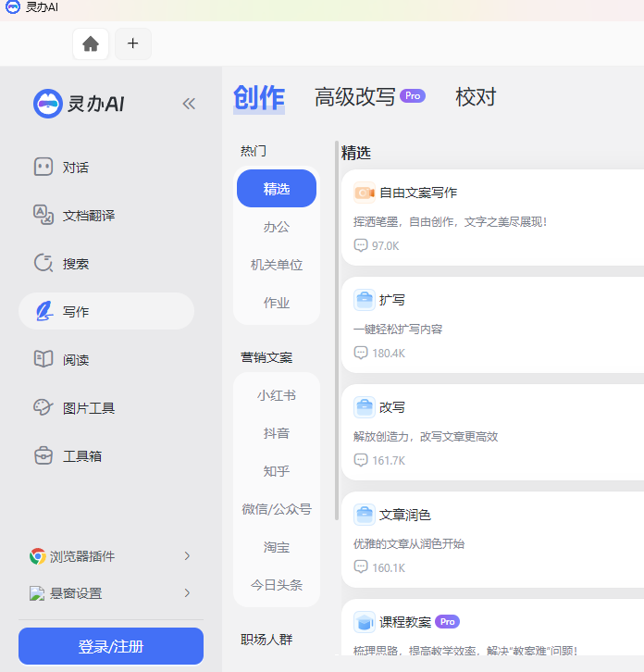Image resolution: width=644 pixels, height=672 pixels.
Task: Select the 抖音 category
Action: click(277, 433)
